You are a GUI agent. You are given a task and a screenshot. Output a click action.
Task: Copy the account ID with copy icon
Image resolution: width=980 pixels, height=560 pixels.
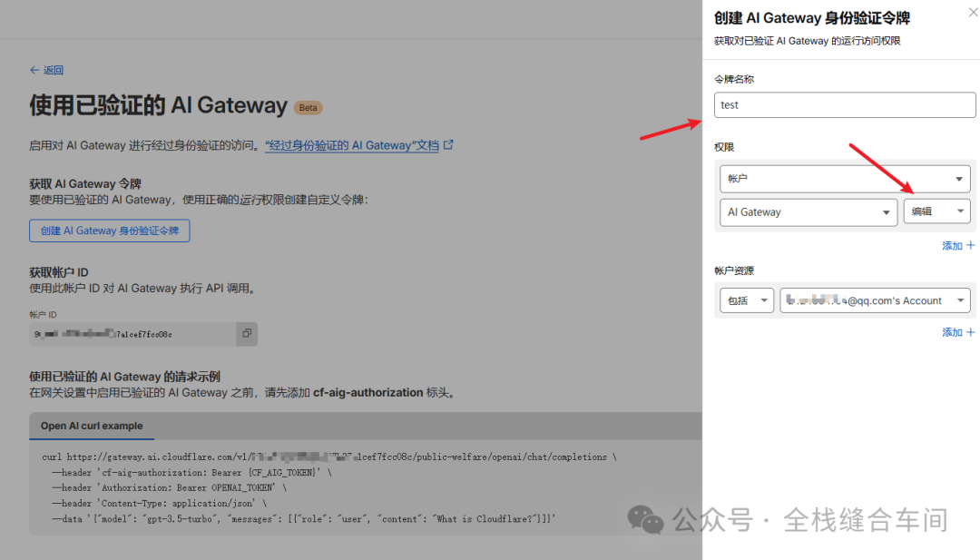pos(247,334)
